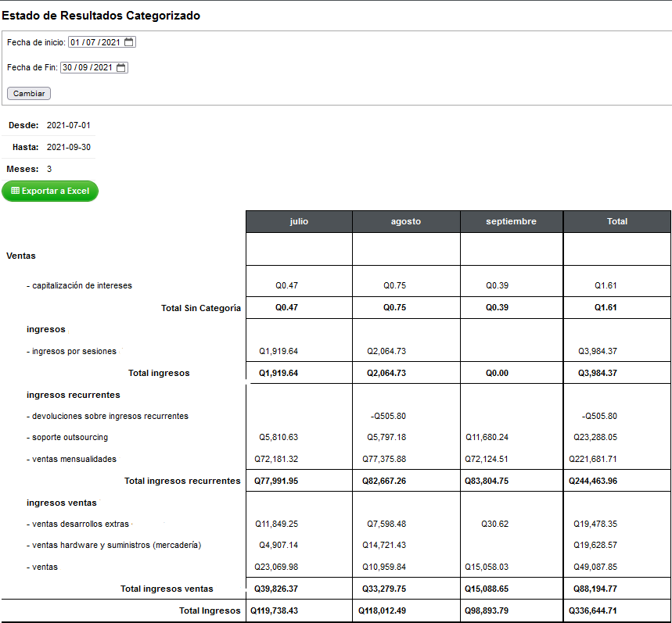Select year field in Fecha de Fin

[103, 68]
